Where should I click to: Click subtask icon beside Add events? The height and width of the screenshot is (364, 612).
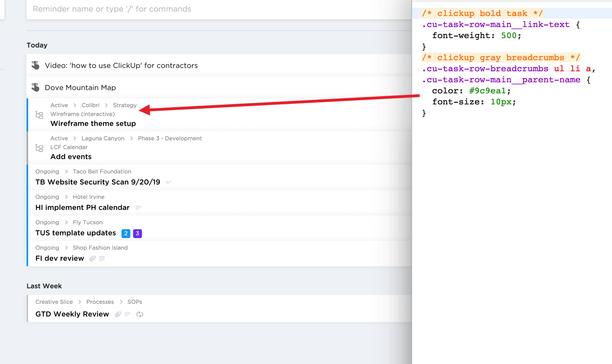pyautogui.click(x=39, y=148)
